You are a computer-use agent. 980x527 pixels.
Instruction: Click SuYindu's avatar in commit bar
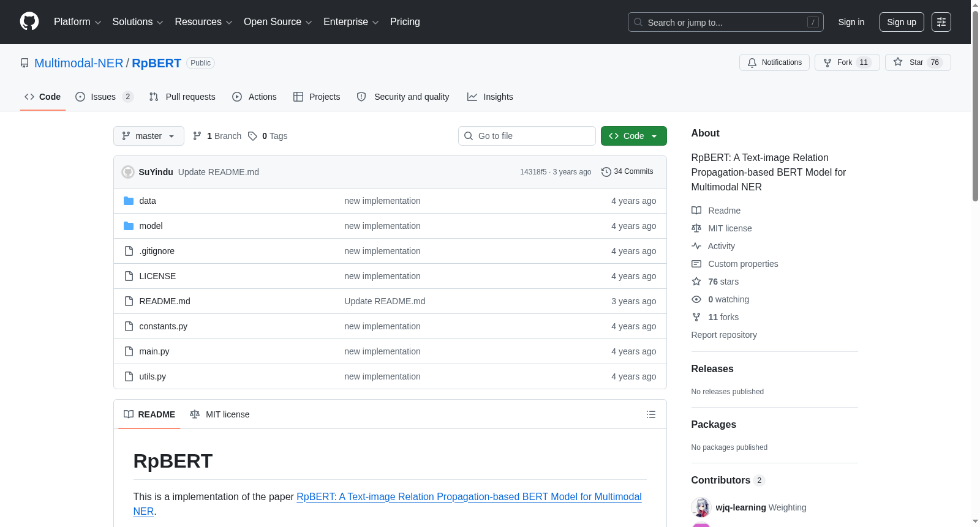(x=128, y=172)
